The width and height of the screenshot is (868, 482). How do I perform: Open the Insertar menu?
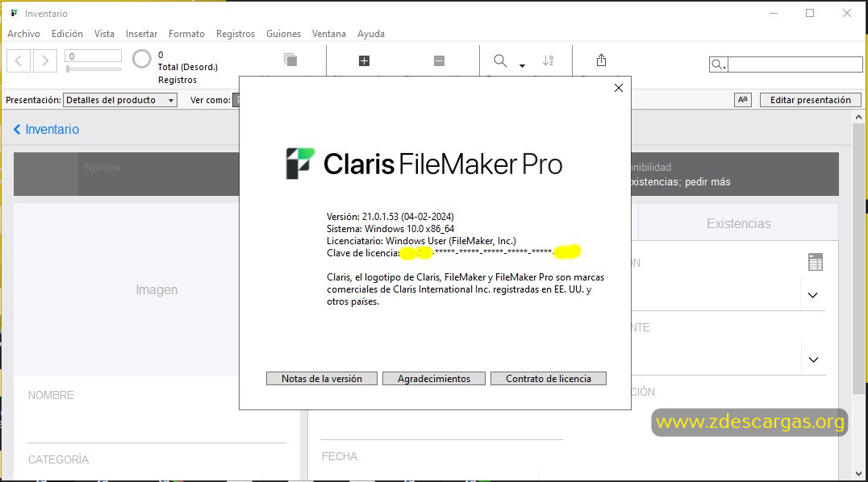point(141,34)
